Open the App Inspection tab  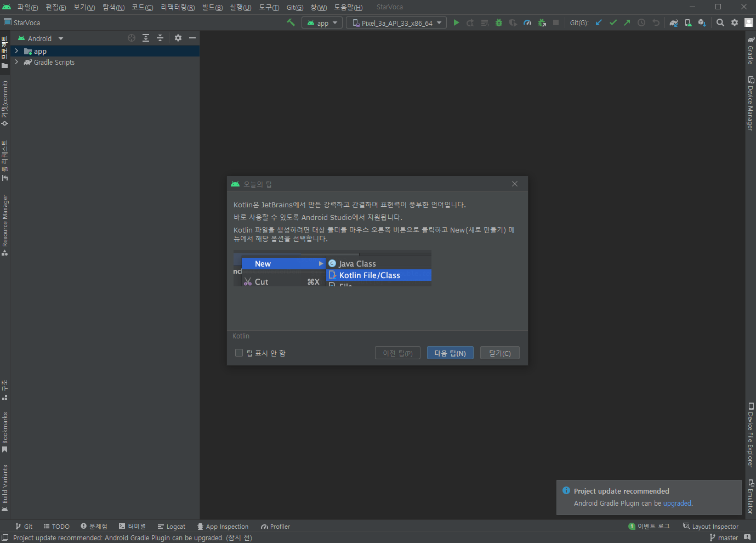pos(223,527)
